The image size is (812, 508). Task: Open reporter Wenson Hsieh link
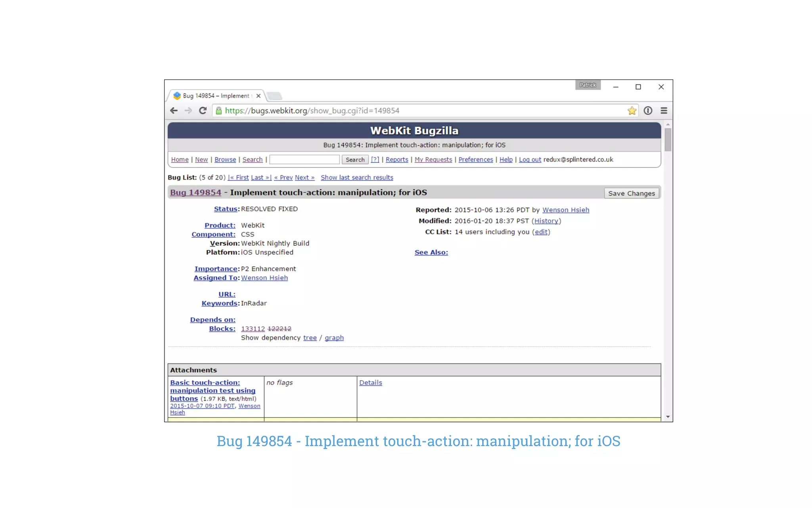(566, 210)
